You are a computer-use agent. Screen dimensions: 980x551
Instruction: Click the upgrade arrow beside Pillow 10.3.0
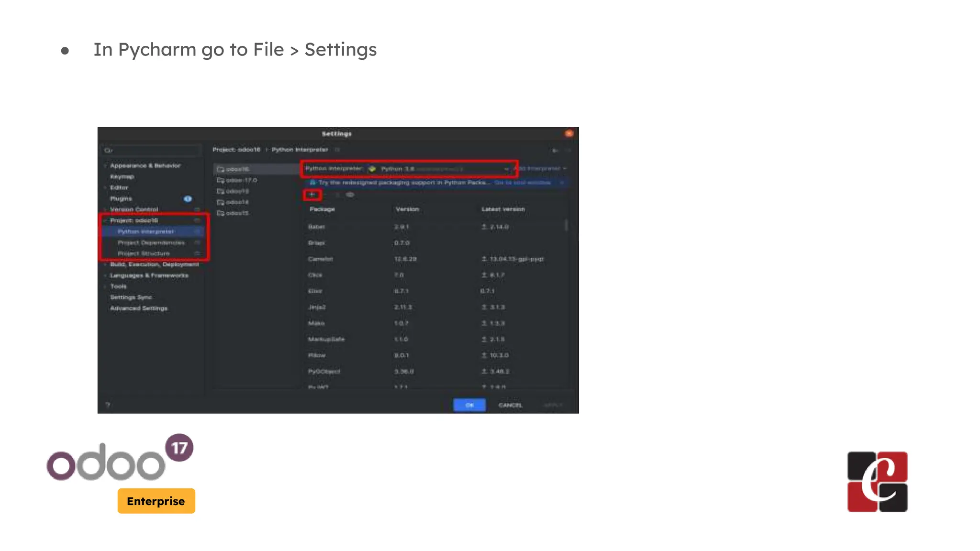[x=484, y=355]
